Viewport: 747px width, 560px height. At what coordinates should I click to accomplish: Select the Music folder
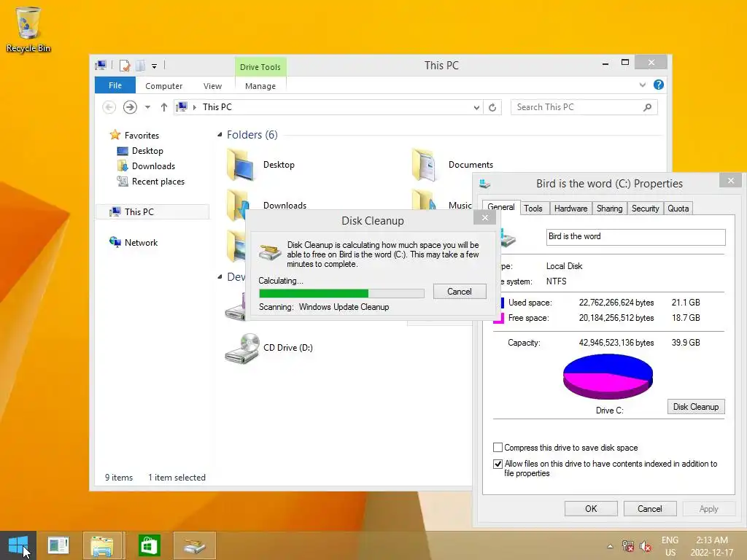coord(441,205)
